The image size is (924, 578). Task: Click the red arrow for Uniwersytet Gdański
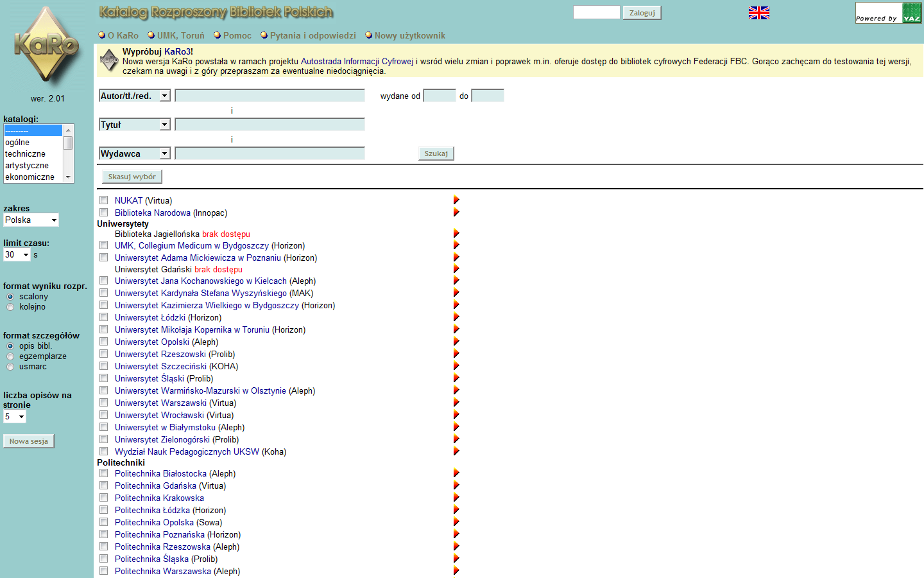(456, 269)
